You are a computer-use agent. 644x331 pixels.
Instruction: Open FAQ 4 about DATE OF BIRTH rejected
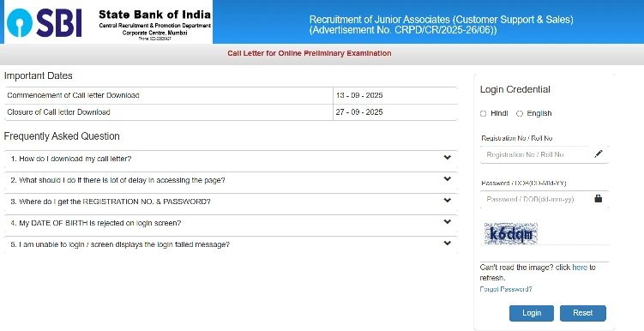pyautogui.click(x=231, y=223)
